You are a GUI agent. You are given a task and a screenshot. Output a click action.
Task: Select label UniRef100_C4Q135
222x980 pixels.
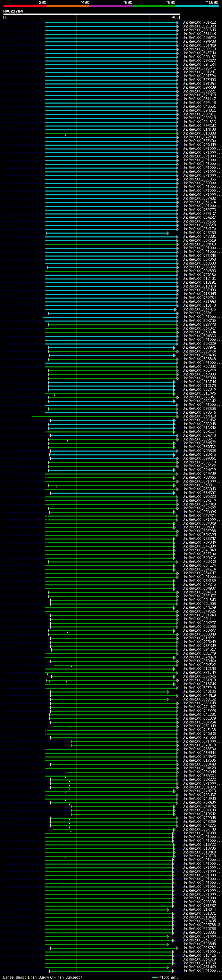[x=199, y=691]
